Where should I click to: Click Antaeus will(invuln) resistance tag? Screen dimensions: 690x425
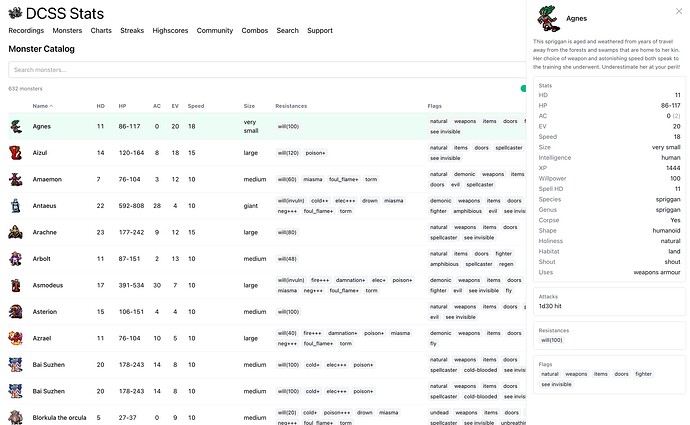290,201
